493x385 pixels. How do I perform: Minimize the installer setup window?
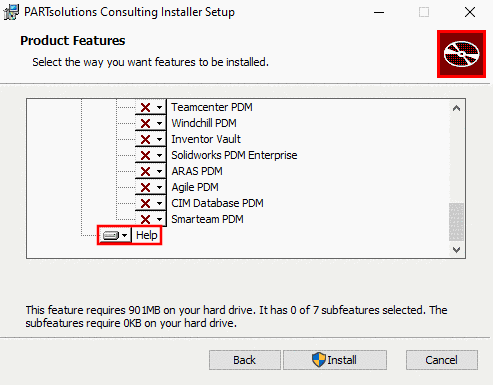[x=379, y=13]
